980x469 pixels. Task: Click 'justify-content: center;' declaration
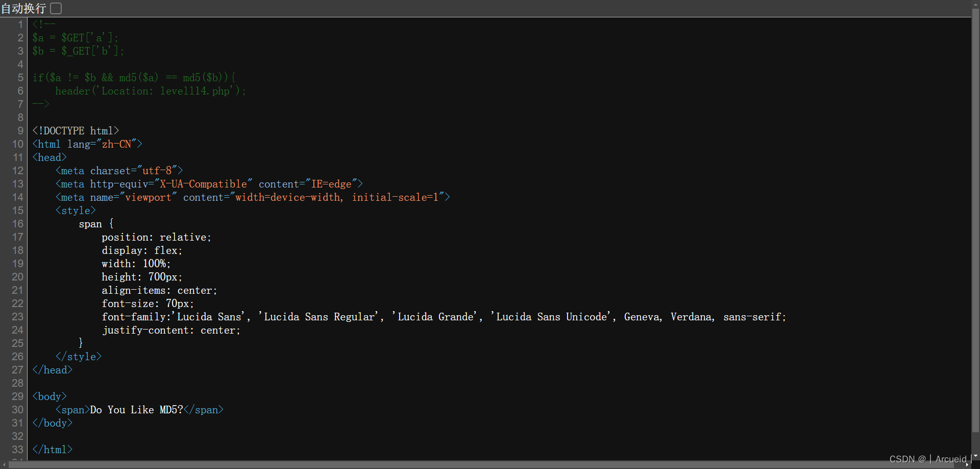click(171, 330)
